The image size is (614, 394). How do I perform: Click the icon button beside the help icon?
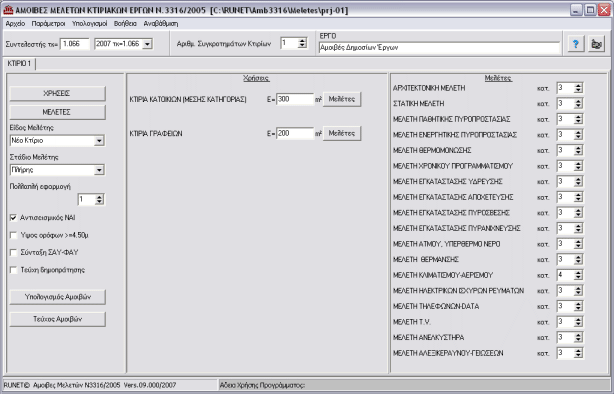596,44
